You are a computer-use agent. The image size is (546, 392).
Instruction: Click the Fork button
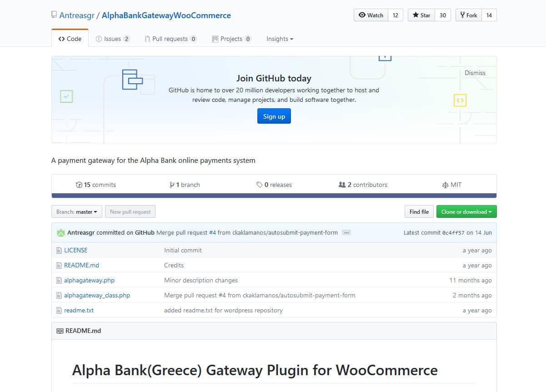coord(468,15)
